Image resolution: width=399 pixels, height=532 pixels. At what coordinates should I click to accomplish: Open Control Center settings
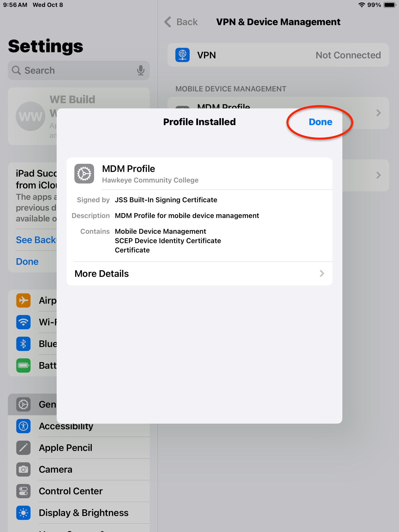coord(79,491)
